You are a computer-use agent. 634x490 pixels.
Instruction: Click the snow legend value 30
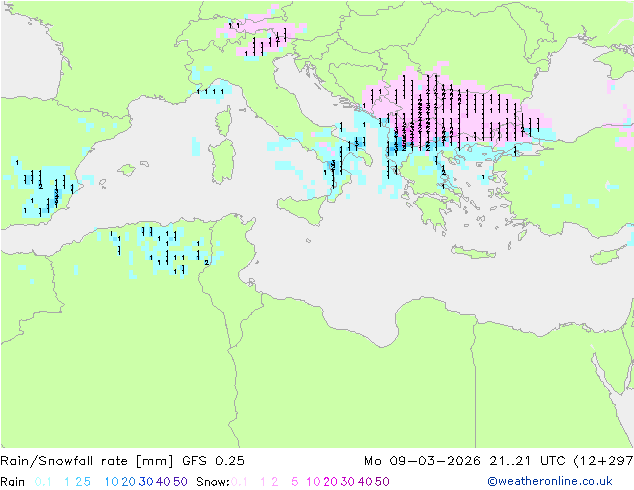347,482
